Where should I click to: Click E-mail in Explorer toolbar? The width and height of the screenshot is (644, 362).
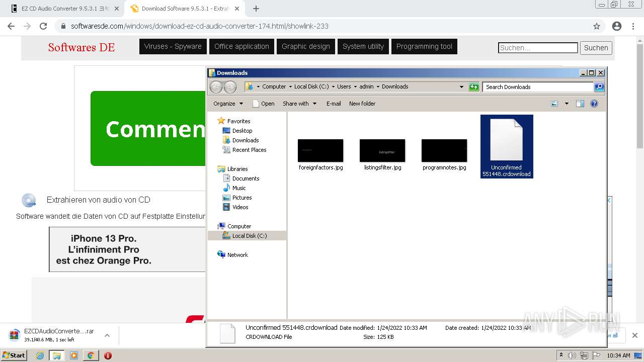click(x=334, y=104)
